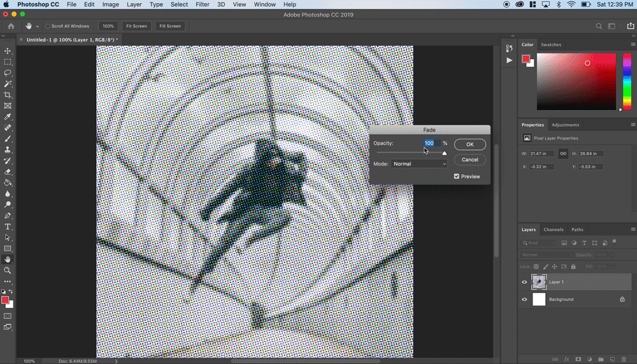This screenshot has height=364, width=637.
Task: Open the Image menu
Action: click(110, 4)
